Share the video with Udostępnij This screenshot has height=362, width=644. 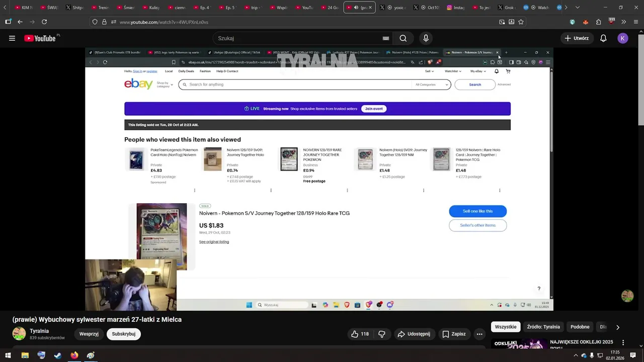pyautogui.click(x=414, y=334)
